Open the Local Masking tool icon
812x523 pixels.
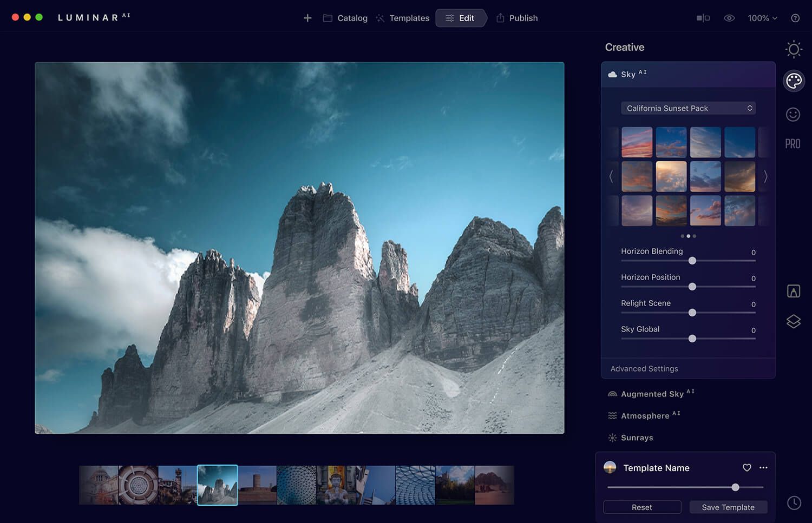point(793,291)
